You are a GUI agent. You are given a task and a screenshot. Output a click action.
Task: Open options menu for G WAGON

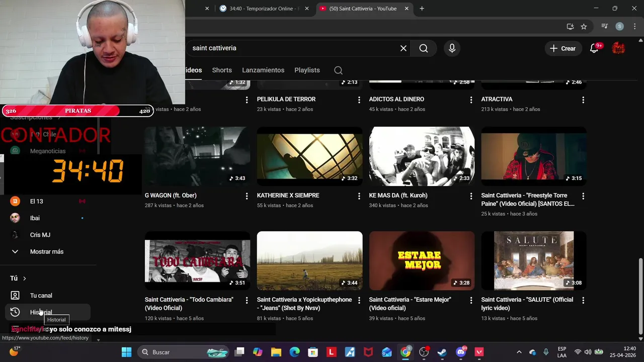click(x=247, y=196)
